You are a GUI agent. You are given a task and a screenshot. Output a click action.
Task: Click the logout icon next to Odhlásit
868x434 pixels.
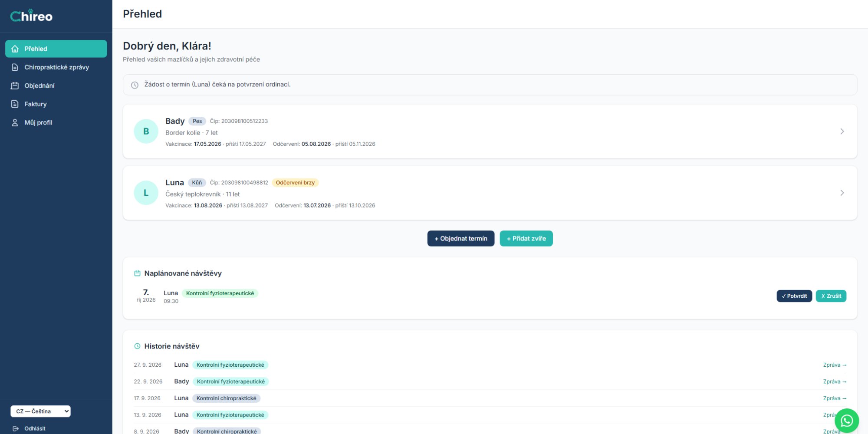click(x=16, y=428)
